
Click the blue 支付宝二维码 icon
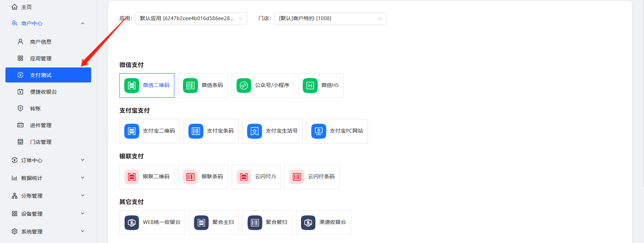(132, 131)
